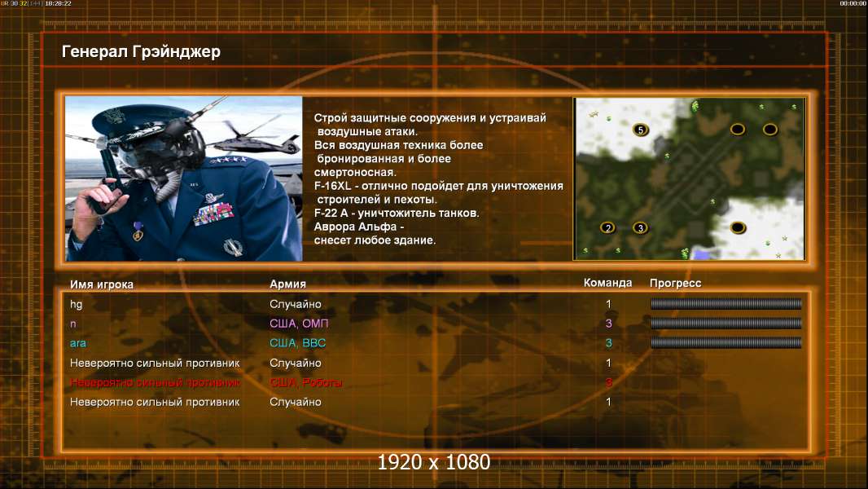This screenshot has height=489, width=868.
Task: Click team number 1 in the hg row
Action: (x=608, y=304)
